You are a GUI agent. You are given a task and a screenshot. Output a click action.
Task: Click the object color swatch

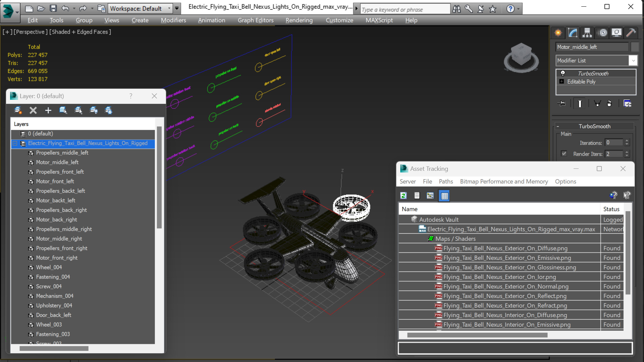(635, 47)
